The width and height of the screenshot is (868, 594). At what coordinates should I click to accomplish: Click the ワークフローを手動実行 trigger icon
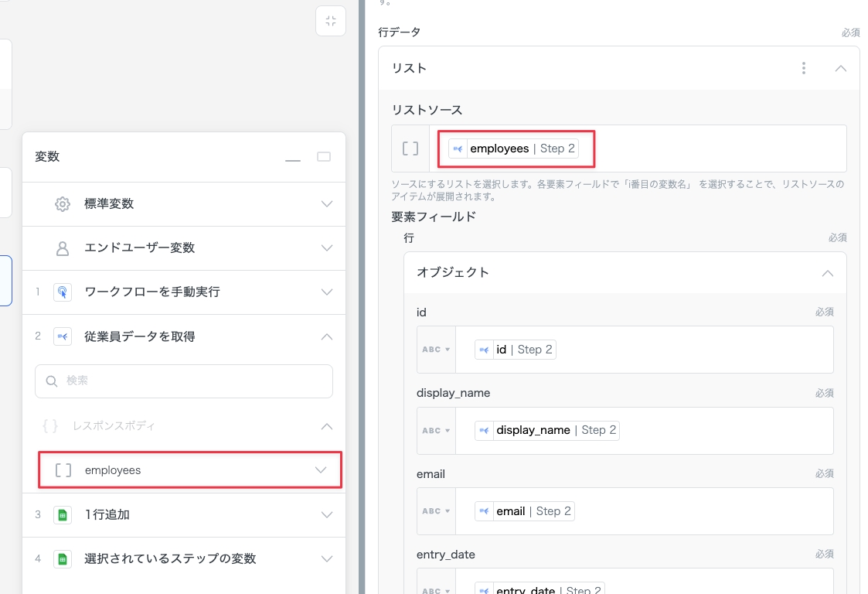(x=63, y=292)
